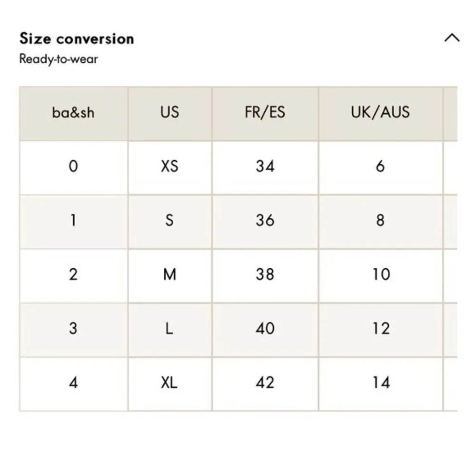476x449 pixels.
Task: Click FR/ES size 42 cell
Action: (x=265, y=383)
